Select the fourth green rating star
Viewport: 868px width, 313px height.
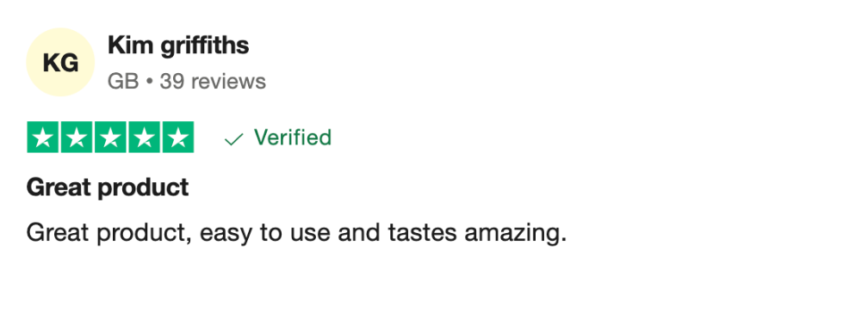[x=144, y=137]
